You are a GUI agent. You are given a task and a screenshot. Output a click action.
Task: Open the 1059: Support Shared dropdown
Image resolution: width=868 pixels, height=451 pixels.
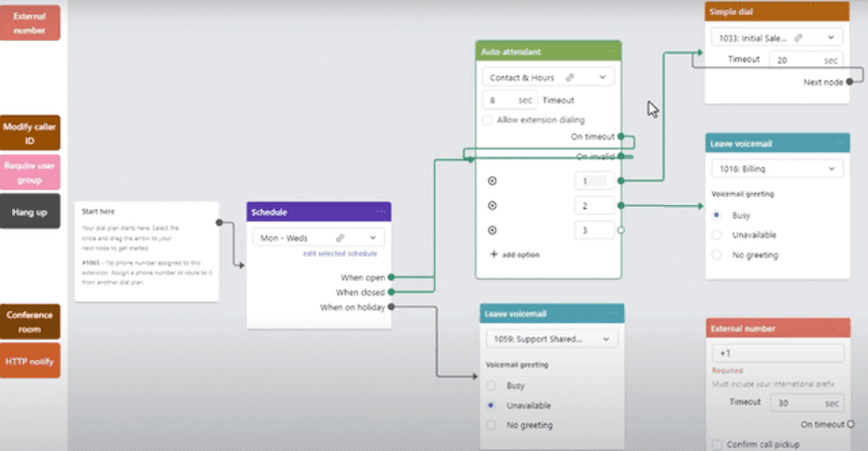(552, 339)
